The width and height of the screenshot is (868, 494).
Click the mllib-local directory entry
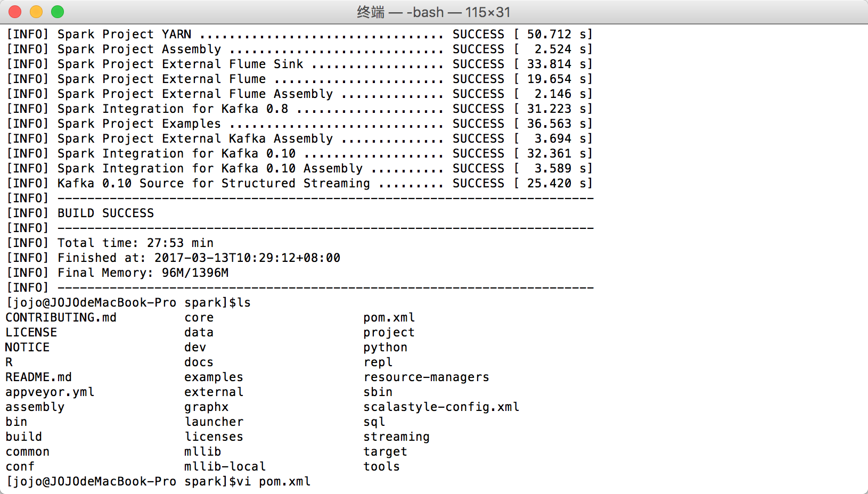pos(225,466)
